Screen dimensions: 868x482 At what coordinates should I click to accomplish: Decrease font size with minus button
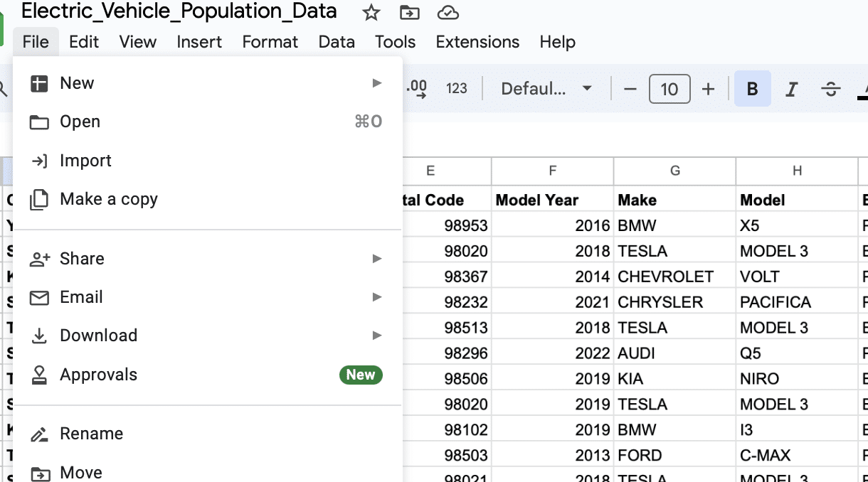click(x=630, y=89)
